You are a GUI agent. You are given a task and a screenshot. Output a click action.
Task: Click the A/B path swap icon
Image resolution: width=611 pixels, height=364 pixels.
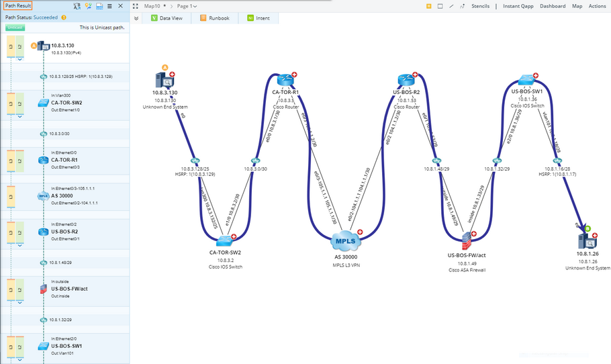click(77, 6)
